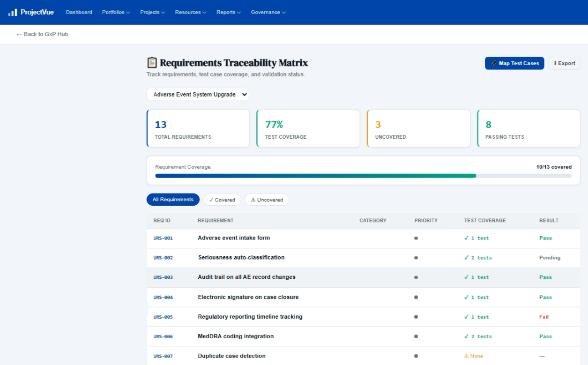Click the '1 test' coverage for URS-005
Viewport: 588px width, 365px height.
click(x=476, y=317)
